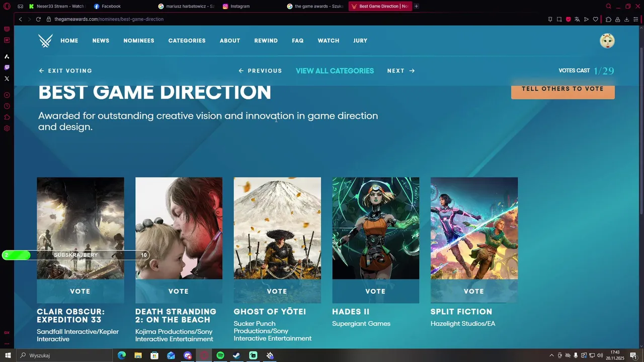Open X (Twitter) in the sidebar
This screenshot has height=362, width=644.
coord(7,78)
